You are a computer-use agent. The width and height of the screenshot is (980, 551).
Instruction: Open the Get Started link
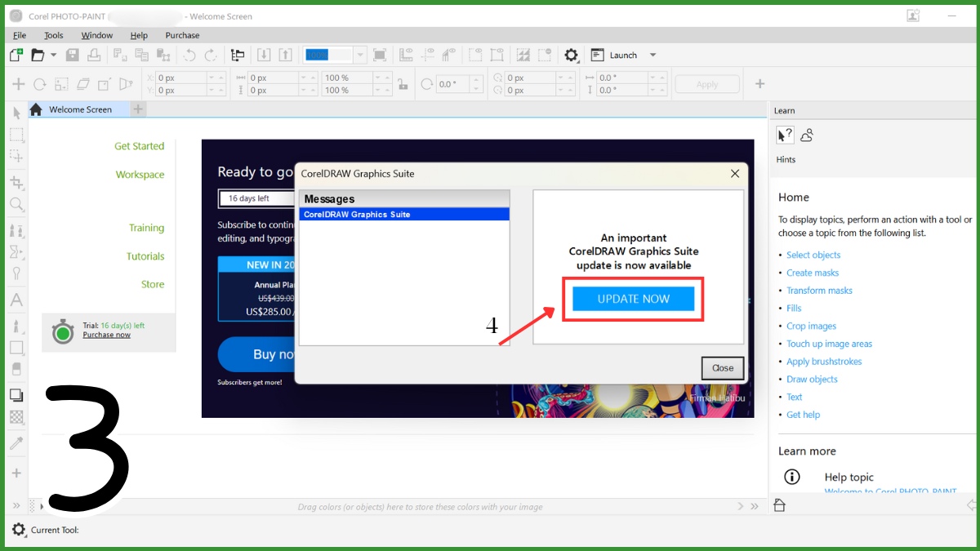(x=139, y=146)
